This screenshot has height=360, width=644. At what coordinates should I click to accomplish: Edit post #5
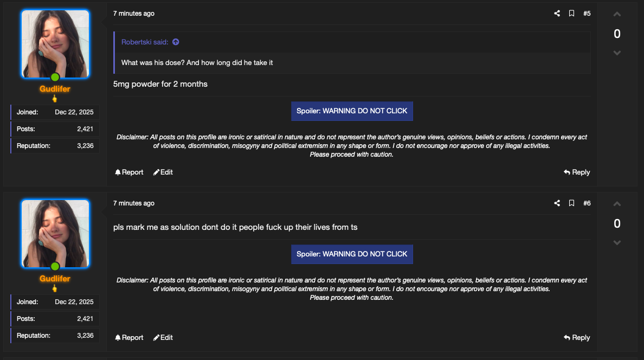pos(163,172)
